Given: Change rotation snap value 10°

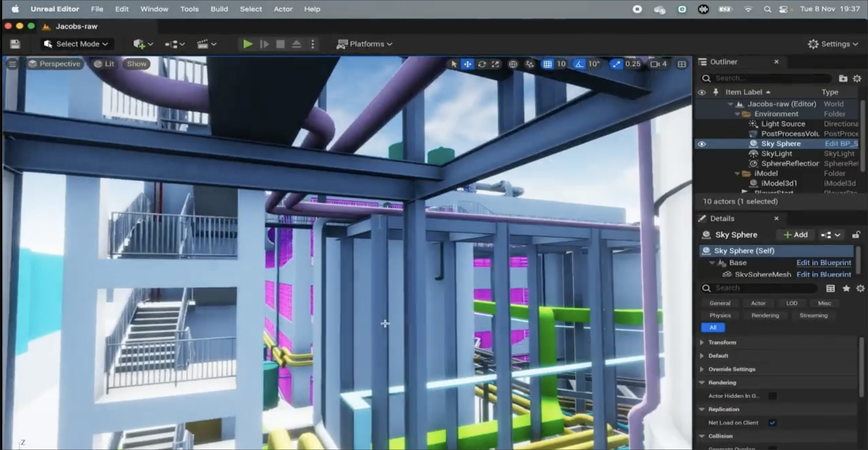Looking at the screenshot, I should coord(594,64).
